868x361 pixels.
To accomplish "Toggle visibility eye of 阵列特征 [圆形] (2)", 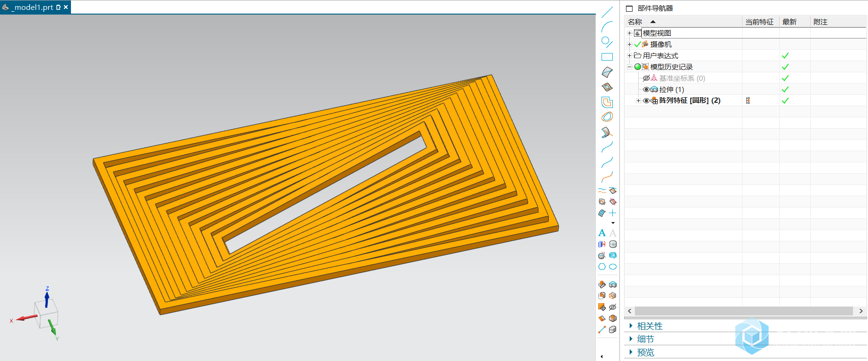I will pos(646,100).
